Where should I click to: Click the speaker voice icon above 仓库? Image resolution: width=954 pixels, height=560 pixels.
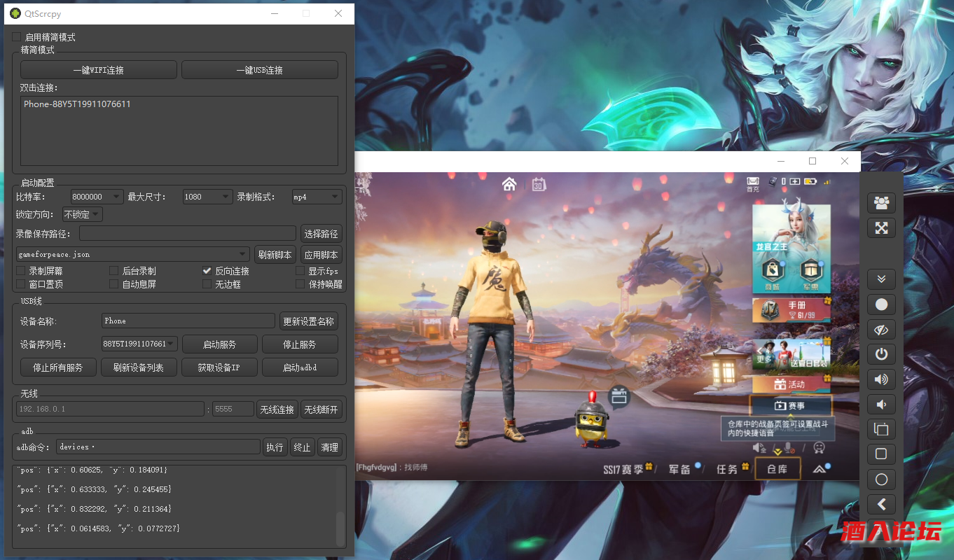point(759,447)
